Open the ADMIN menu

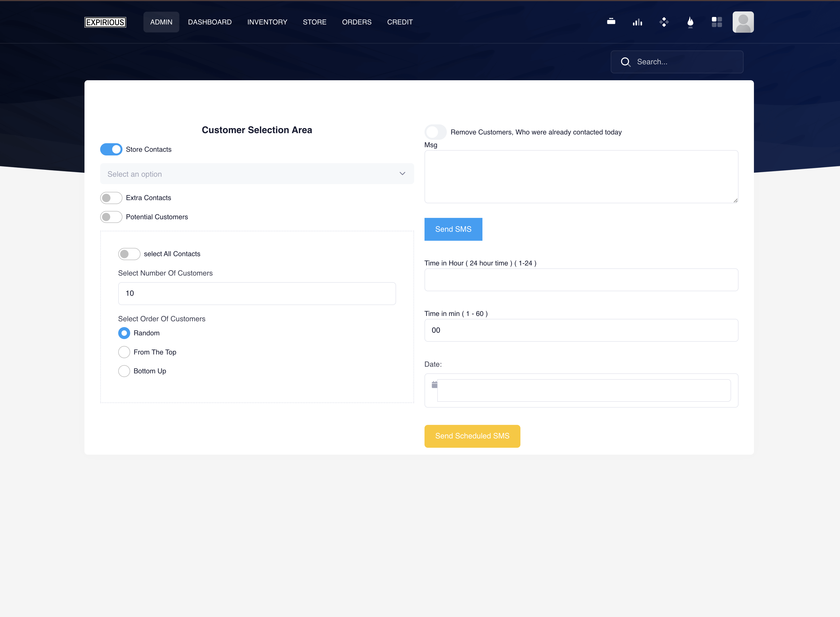(x=161, y=22)
